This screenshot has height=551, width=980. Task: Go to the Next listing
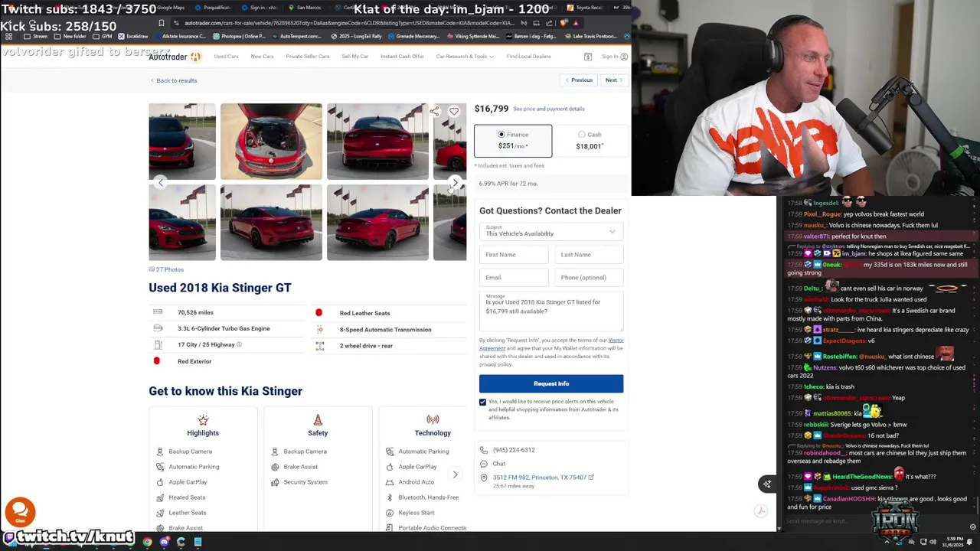tap(613, 80)
